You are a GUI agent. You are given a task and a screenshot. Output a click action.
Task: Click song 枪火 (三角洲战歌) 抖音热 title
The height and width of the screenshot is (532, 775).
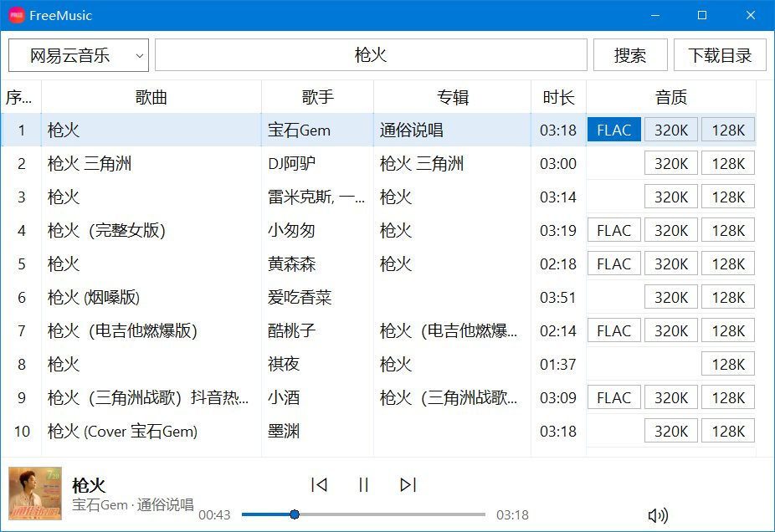148,397
